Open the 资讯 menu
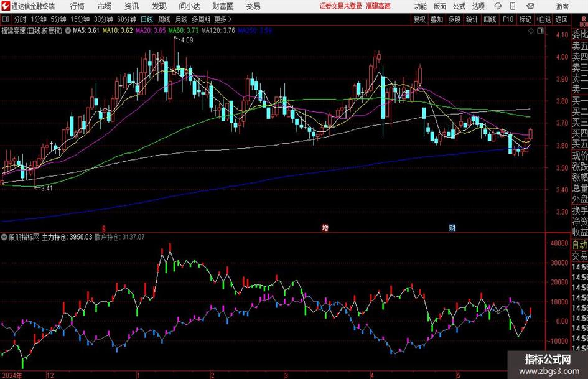The width and height of the screenshot is (588, 379). (x=132, y=6)
